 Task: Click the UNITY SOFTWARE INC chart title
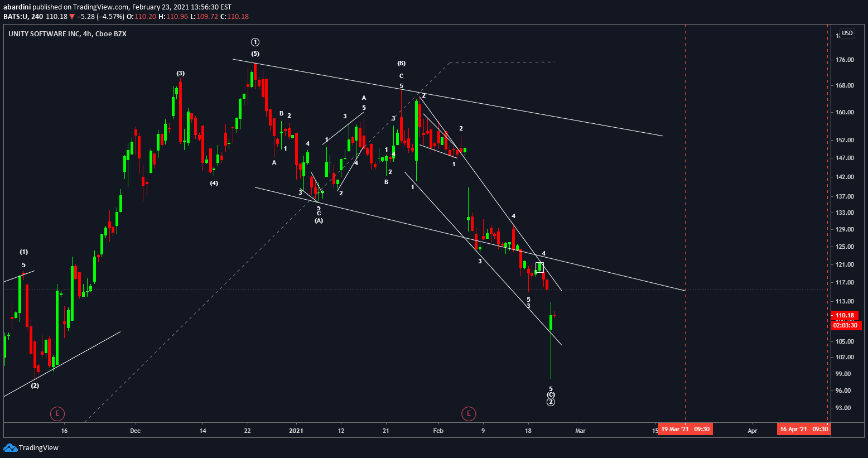click(67, 34)
